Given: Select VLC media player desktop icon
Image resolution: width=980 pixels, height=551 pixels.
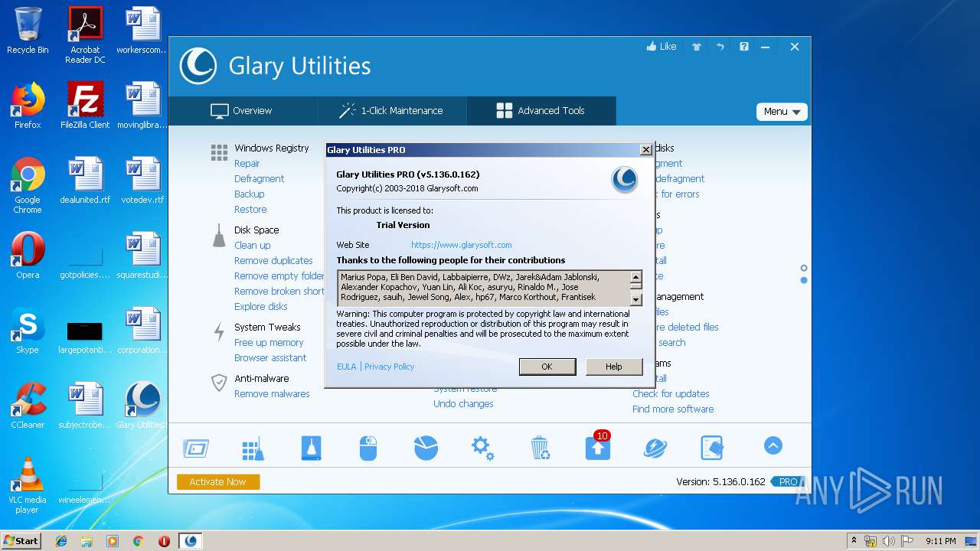Looking at the screenshot, I should tap(28, 484).
